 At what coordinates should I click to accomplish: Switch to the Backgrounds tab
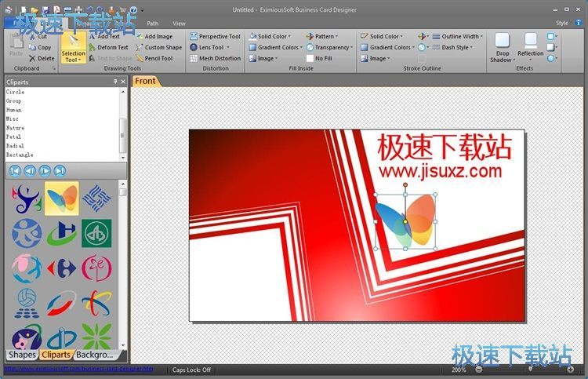pyautogui.click(x=95, y=355)
